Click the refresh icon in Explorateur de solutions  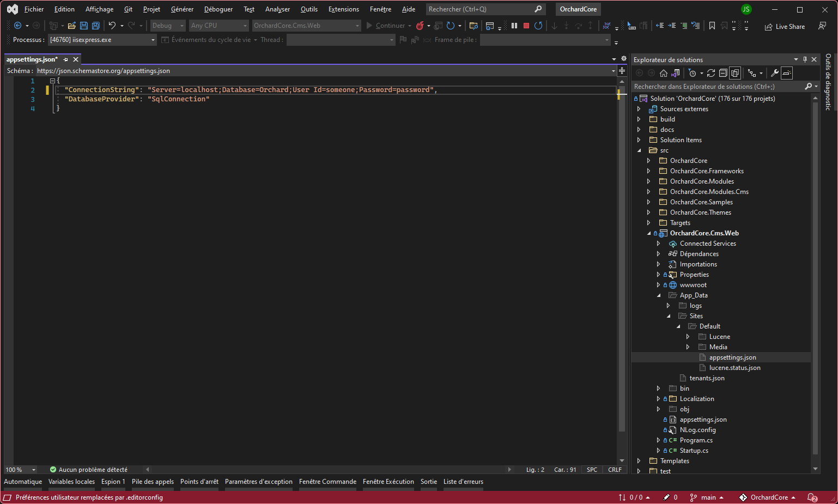[x=711, y=72]
